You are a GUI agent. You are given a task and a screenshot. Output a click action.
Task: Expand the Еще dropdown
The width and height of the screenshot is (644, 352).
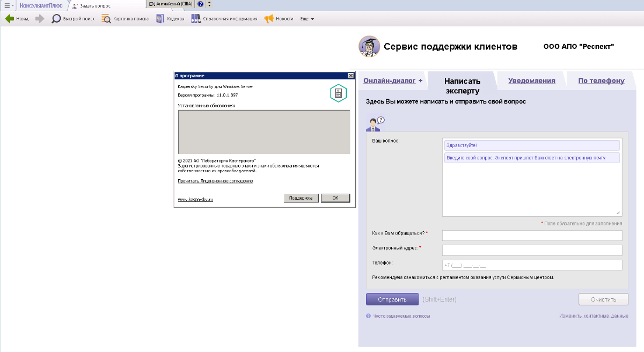click(307, 19)
